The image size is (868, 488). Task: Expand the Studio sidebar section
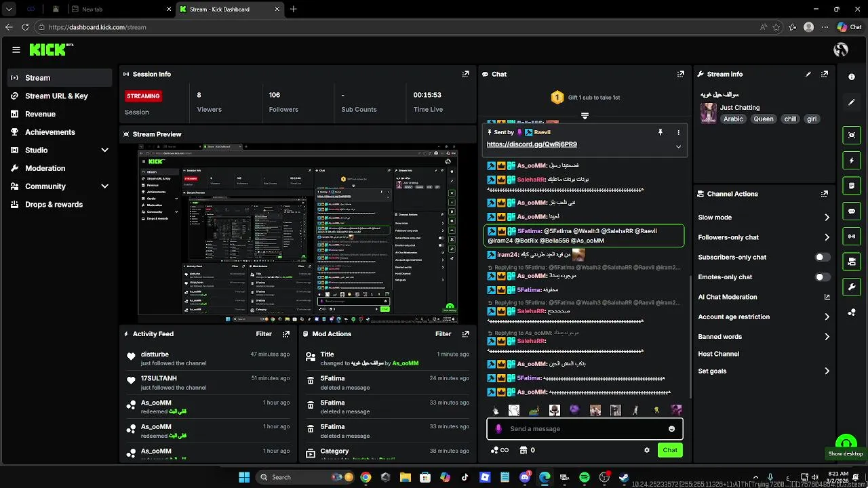(x=104, y=150)
